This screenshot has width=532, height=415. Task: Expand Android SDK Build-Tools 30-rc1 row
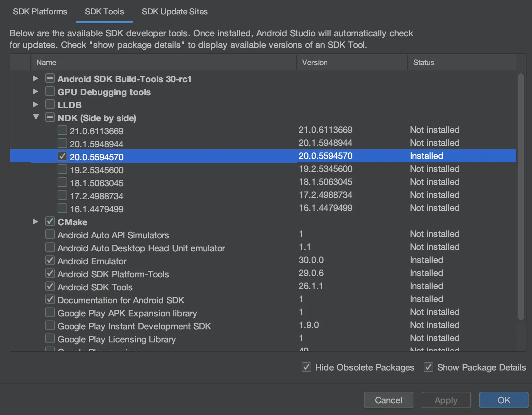(x=35, y=78)
